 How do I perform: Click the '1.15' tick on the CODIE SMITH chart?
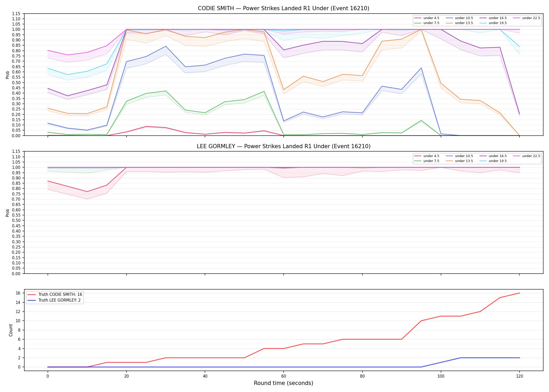click(x=16, y=14)
